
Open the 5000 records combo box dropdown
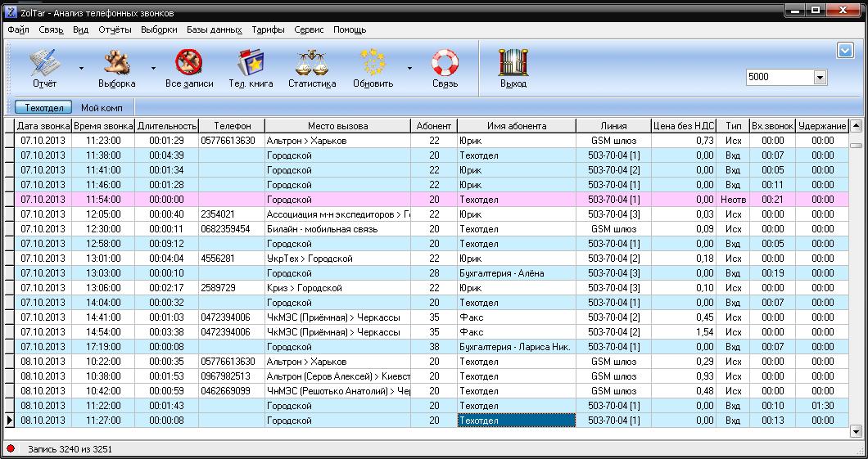coord(820,77)
